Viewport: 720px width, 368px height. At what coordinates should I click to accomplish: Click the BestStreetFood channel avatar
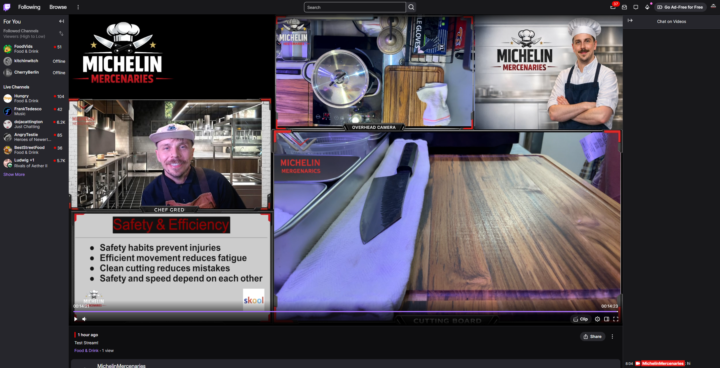(7, 150)
